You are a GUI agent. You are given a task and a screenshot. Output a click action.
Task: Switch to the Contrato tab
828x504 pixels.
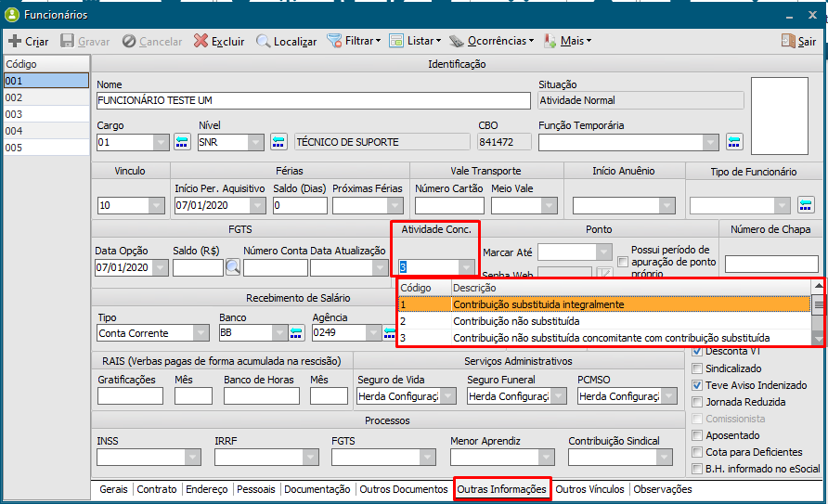point(157,489)
